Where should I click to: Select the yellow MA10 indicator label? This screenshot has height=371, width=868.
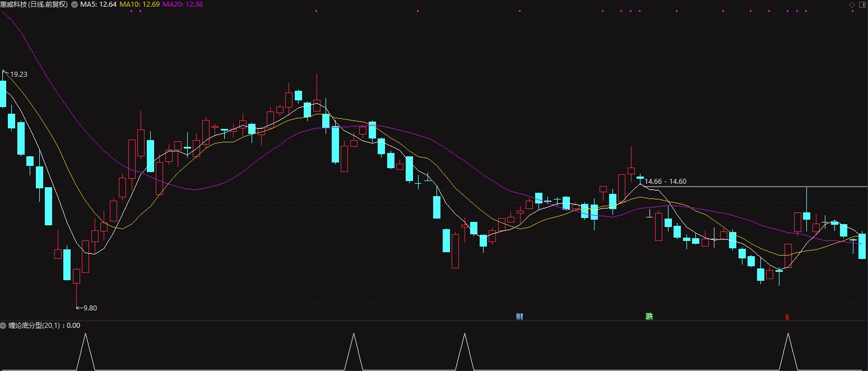point(140,4)
